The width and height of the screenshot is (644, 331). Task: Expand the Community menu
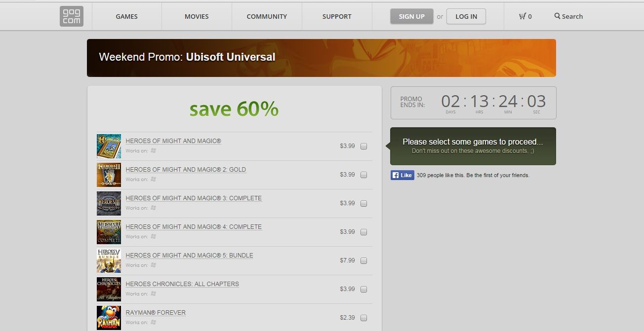coord(267,16)
